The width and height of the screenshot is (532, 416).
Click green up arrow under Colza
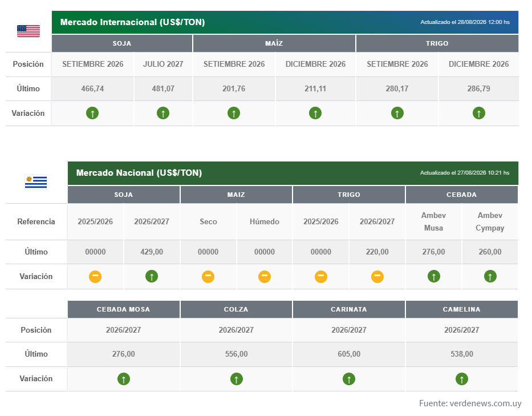(x=237, y=379)
